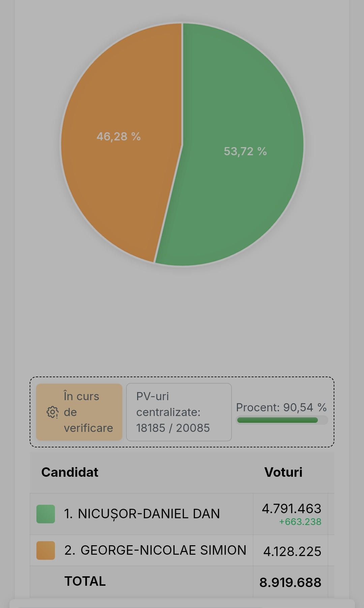Click the TOTAL row label

85,581
